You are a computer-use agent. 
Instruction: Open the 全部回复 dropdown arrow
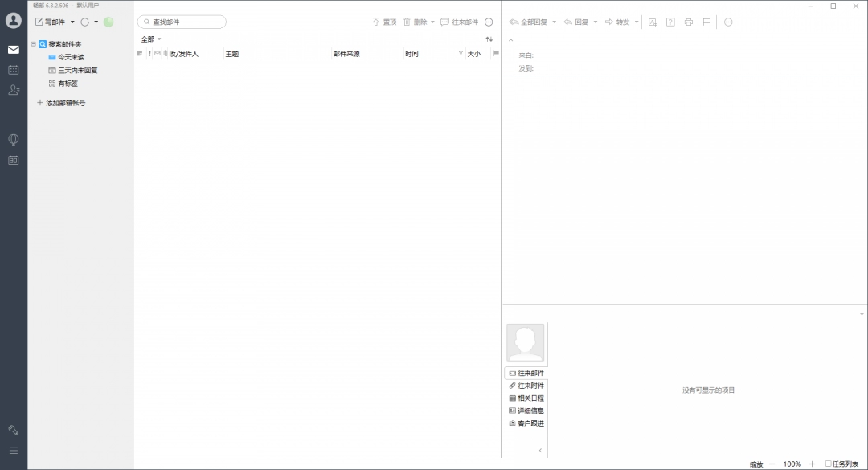(x=554, y=22)
